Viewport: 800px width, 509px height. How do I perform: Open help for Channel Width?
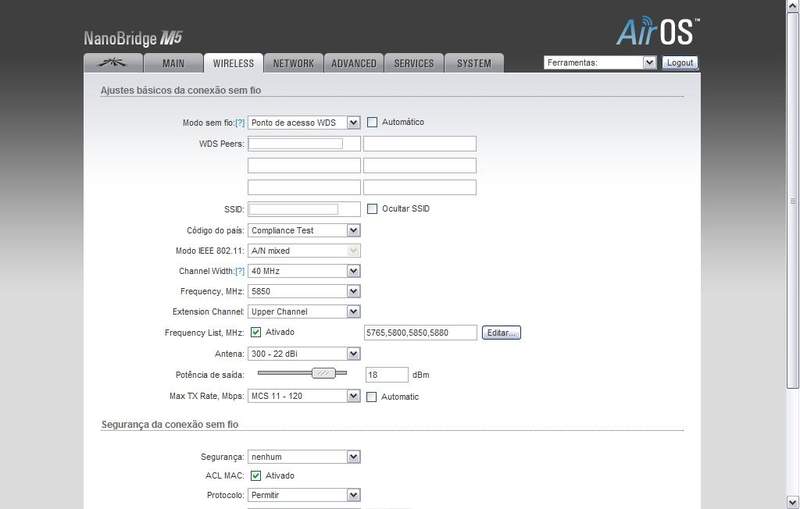(240, 271)
